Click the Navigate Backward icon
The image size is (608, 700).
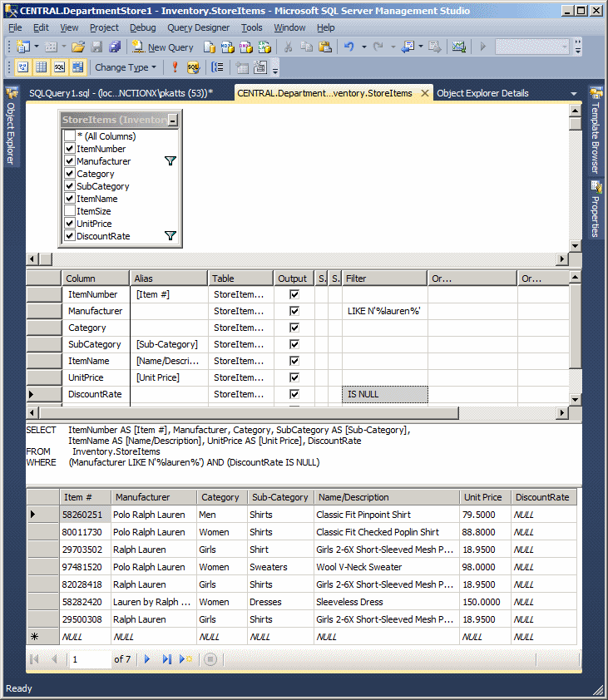click(408, 47)
